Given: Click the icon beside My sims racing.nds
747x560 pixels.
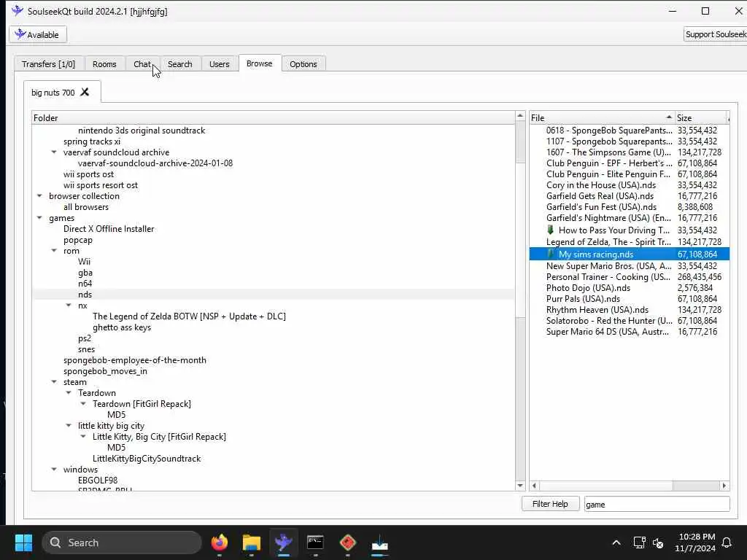Looking at the screenshot, I should (551, 254).
